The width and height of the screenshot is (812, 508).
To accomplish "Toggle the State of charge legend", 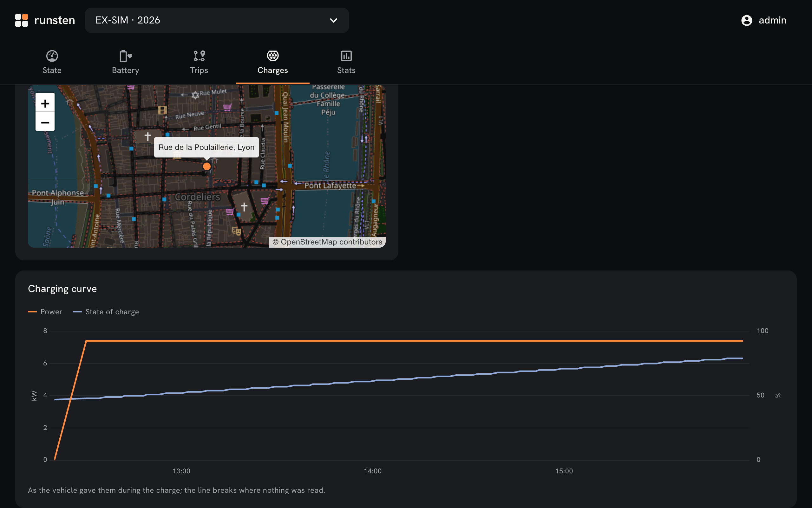I will (x=106, y=312).
